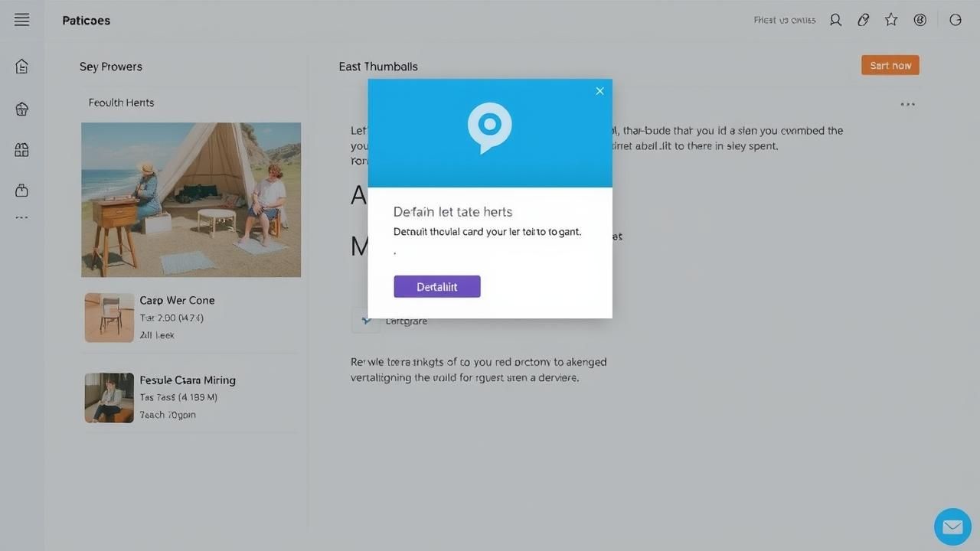Click the star favorites icon in header
The width and height of the screenshot is (980, 551).
pos(891,21)
